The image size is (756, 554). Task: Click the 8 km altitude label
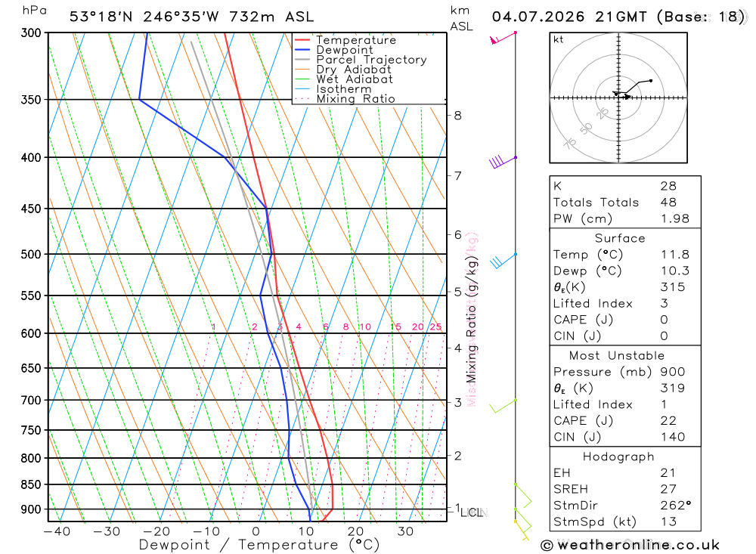[457, 116]
